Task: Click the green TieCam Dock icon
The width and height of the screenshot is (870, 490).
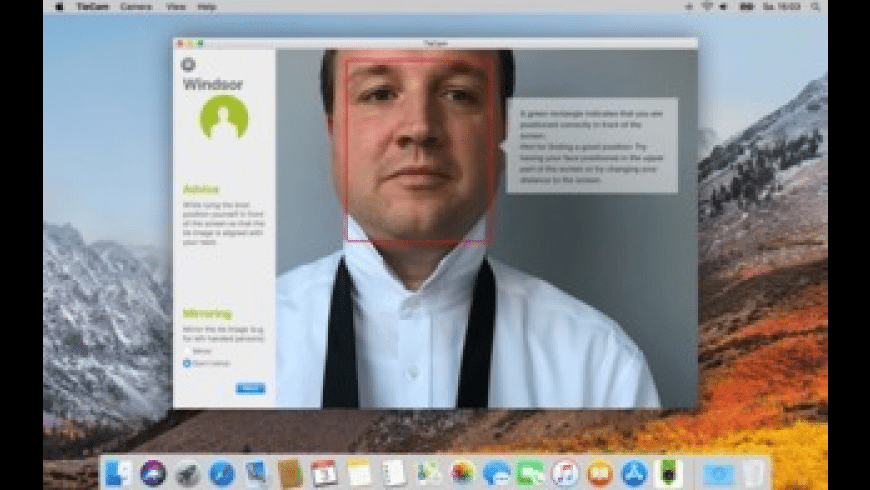Action: (x=669, y=473)
